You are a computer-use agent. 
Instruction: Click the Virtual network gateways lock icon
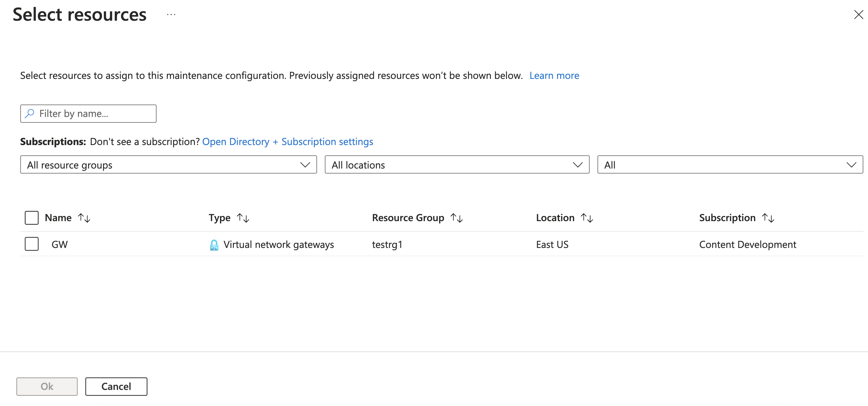tap(214, 245)
